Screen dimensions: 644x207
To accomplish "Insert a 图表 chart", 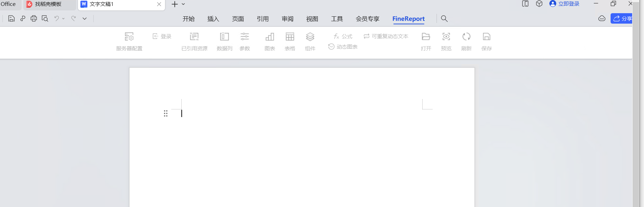I will point(270,42).
